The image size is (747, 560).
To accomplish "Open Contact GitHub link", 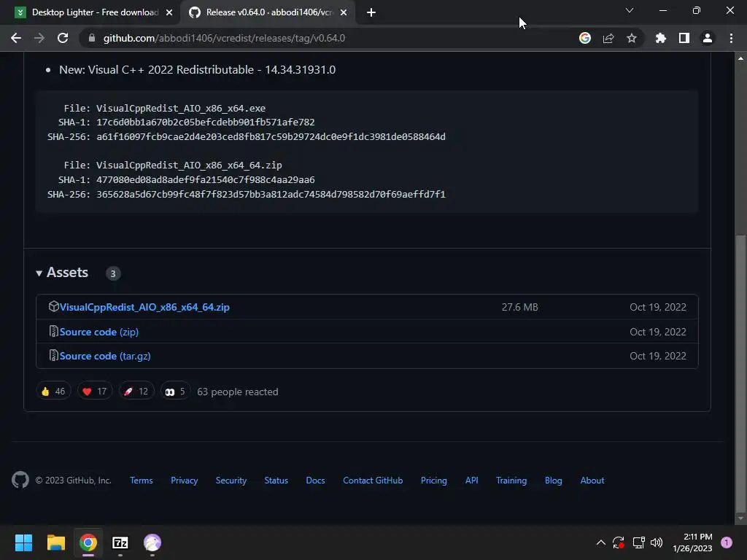I will tap(373, 481).
